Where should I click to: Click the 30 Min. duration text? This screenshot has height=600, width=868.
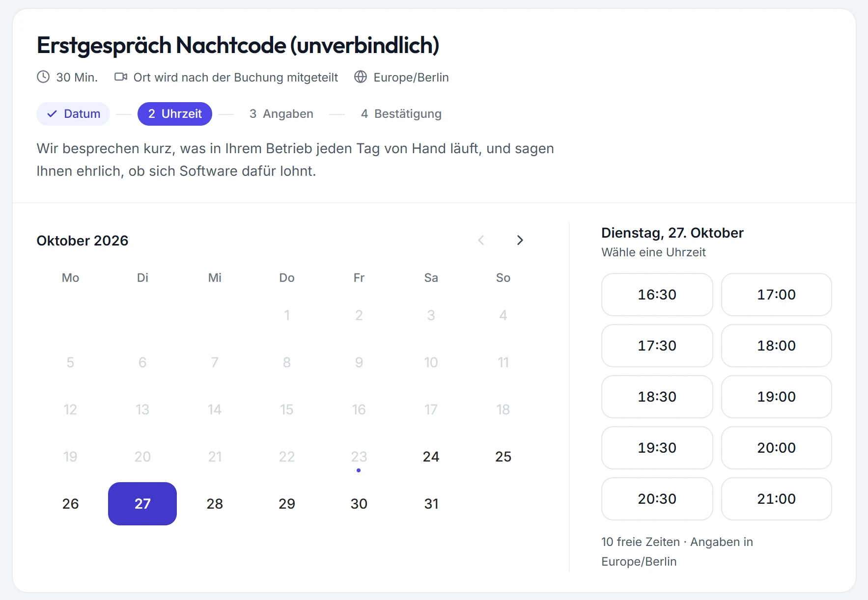click(77, 78)
